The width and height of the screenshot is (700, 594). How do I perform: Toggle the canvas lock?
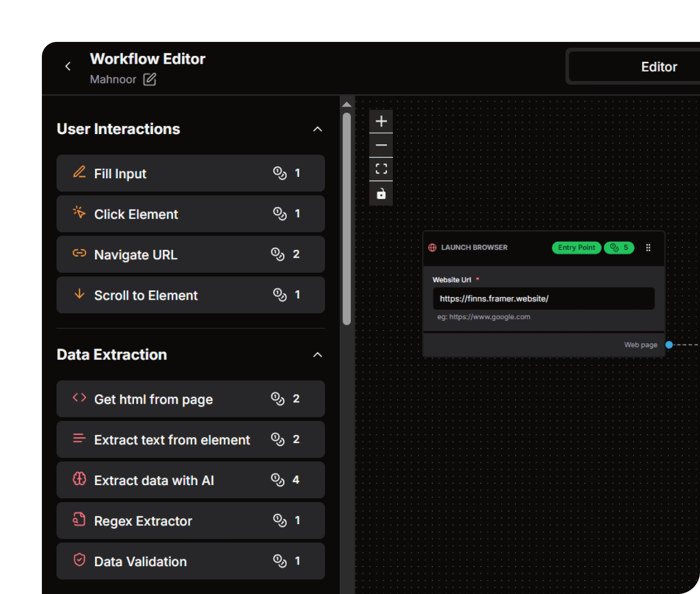coord(381,193)
